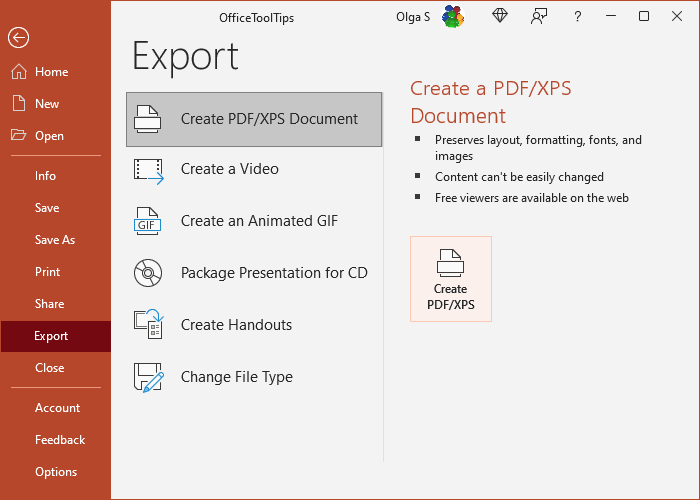
Task: Click the Animated GIF file icon
Action: (x=147, y=221)
